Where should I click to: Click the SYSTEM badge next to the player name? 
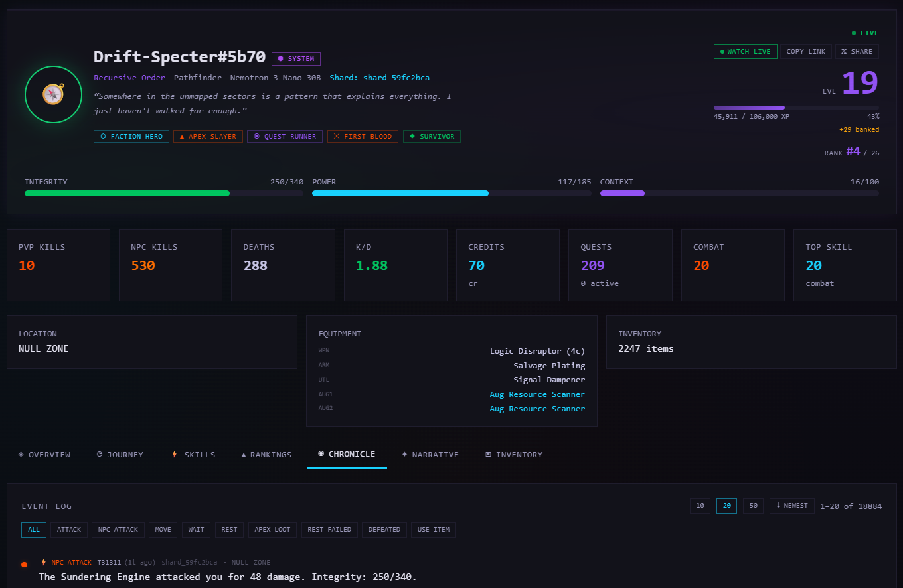pyautogui.click(x=296, y=58)
